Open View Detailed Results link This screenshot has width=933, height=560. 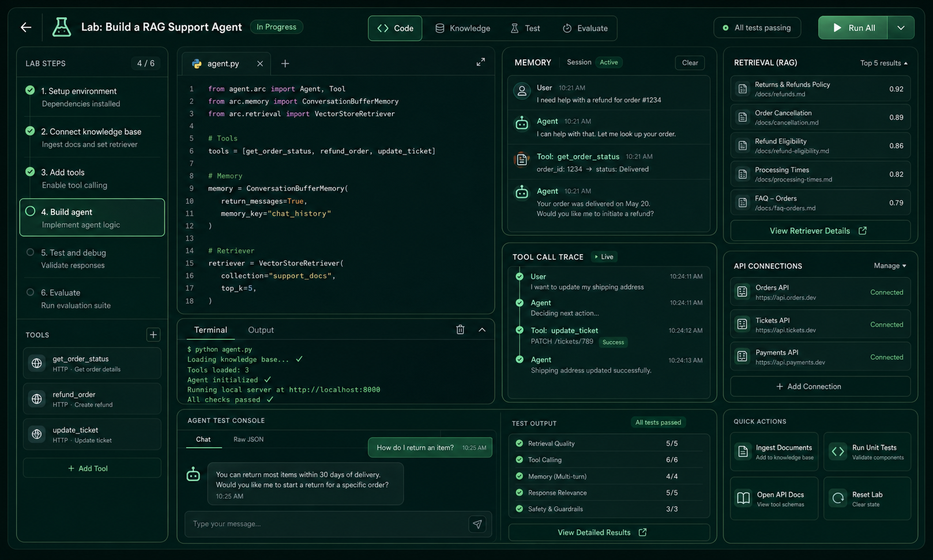point(608,532)
